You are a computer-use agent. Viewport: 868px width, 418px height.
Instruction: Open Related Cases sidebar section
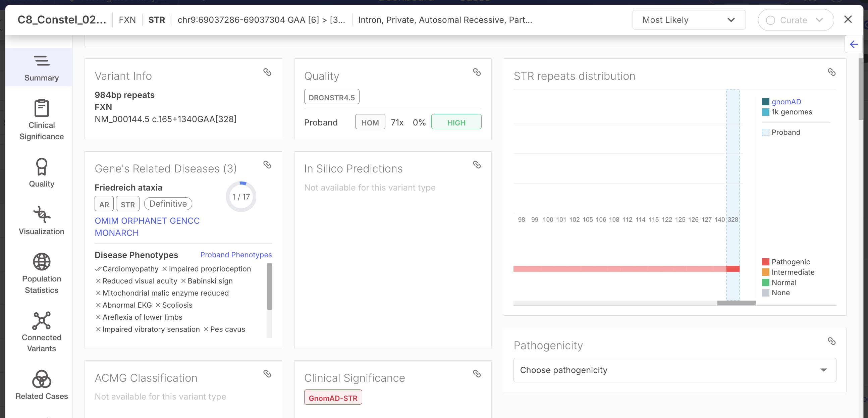42,385
